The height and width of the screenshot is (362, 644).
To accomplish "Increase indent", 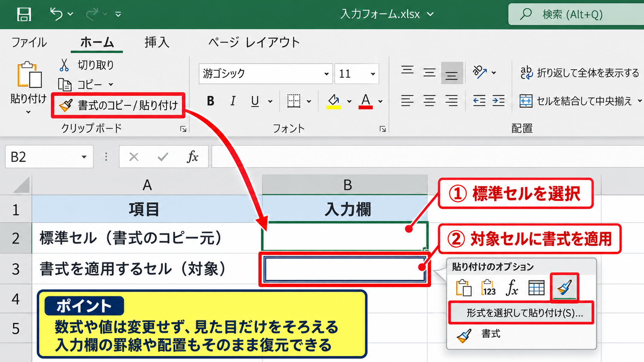I will (498, 101).
